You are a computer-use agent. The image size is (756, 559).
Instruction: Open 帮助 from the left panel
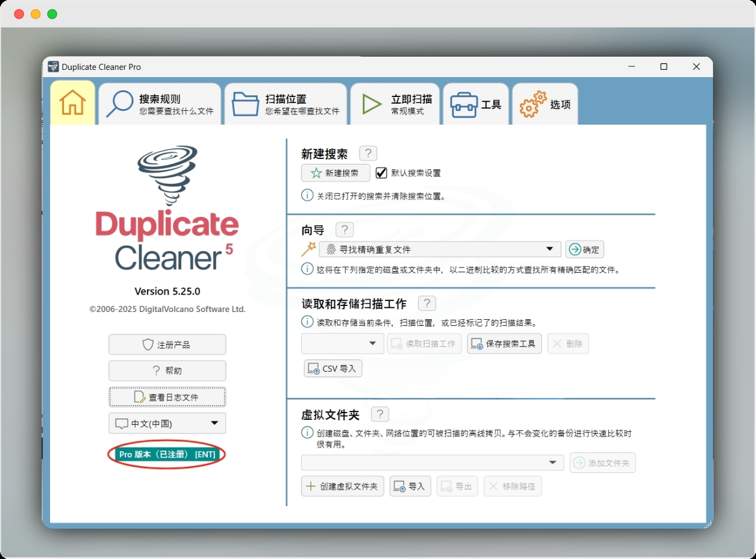point(167,370)
